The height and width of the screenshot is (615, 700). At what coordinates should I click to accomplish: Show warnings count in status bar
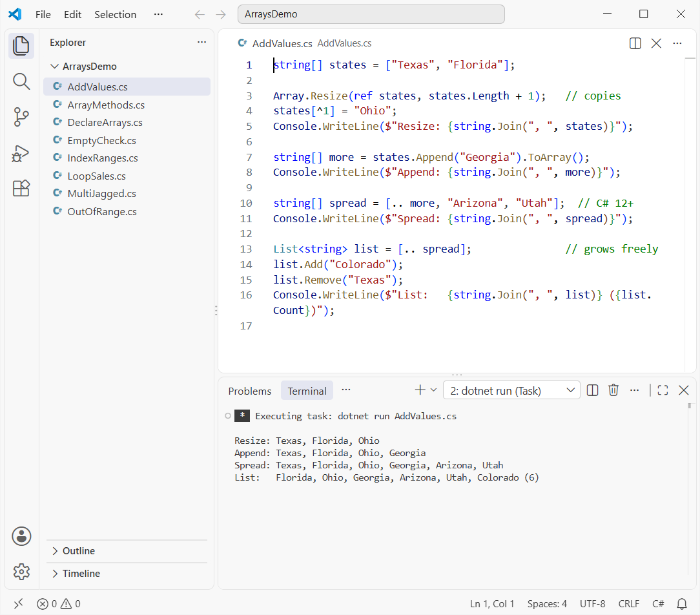71,604
